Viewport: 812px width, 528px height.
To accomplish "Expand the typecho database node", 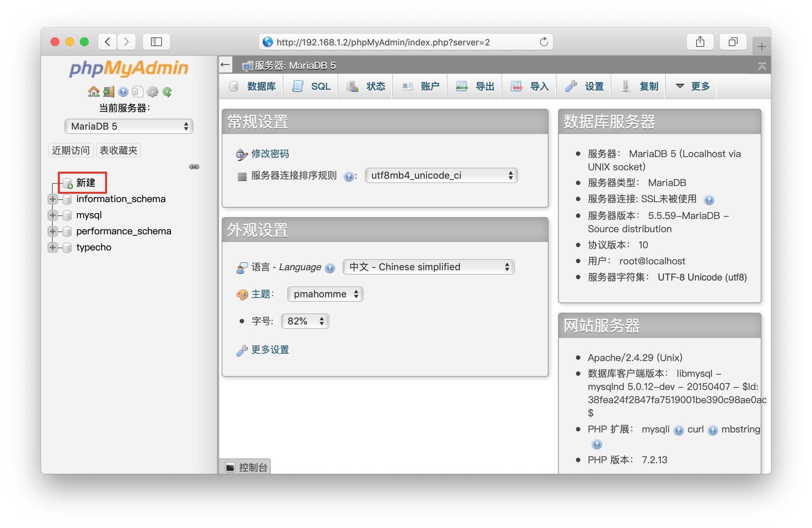I will click(x=53, y=248).
